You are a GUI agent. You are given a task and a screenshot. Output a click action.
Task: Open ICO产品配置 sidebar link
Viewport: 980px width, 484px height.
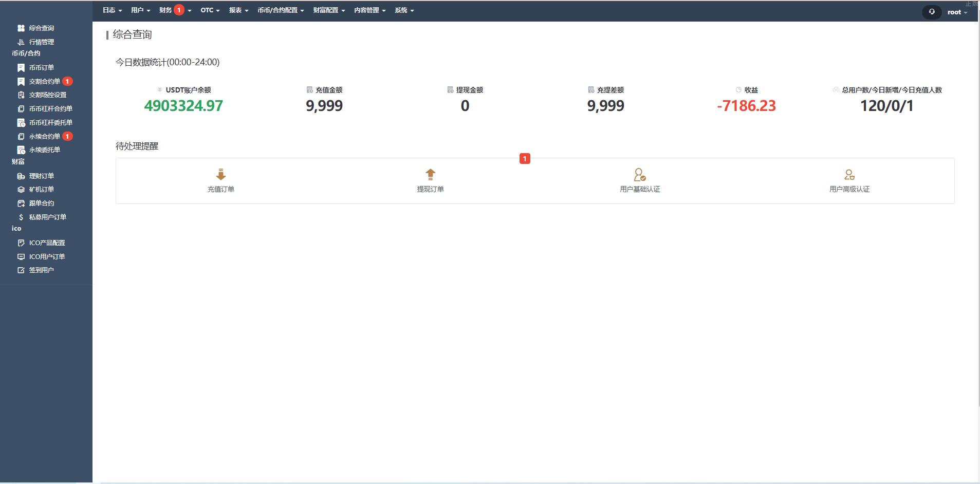pyautogui.click(x=47, y=243)
